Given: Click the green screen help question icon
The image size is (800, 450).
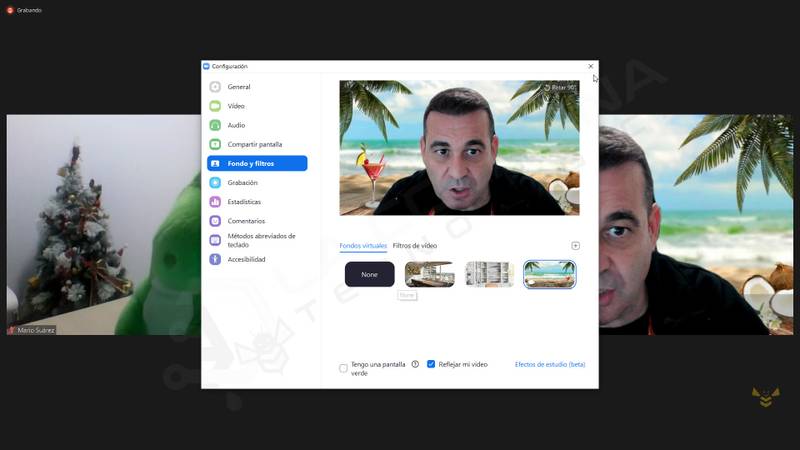Looking at the screenshot, I should pos(415,365).
